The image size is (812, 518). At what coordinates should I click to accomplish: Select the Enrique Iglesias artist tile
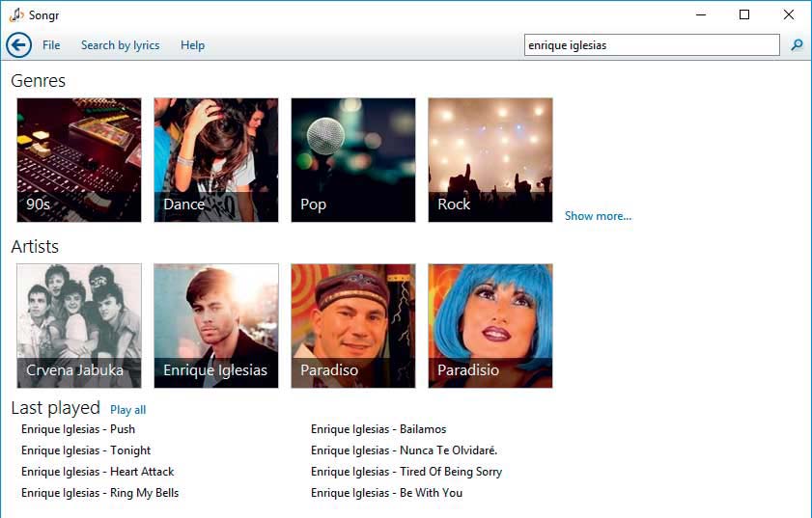(216, 325)
